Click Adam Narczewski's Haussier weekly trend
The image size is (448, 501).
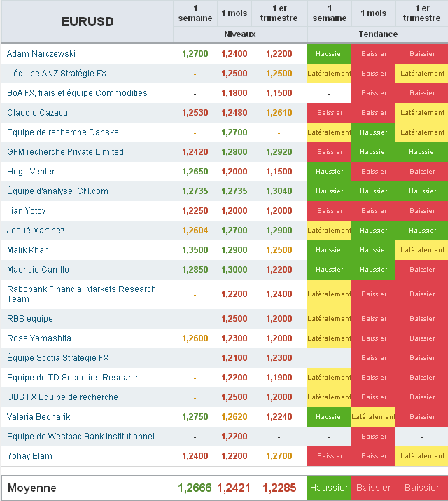click(x=329, y=54)
